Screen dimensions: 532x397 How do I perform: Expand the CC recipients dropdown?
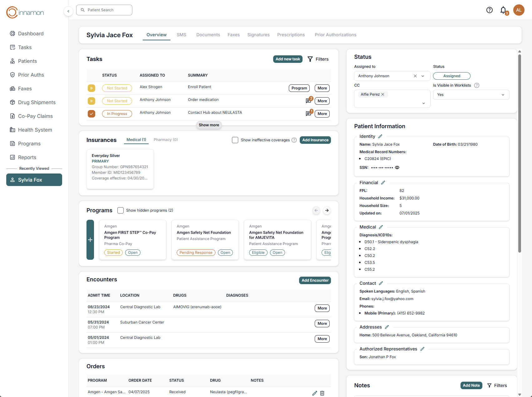point(423,103)
